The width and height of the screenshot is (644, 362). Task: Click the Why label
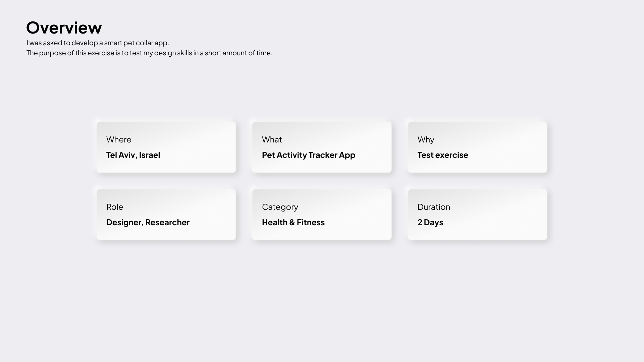point(426,139)
